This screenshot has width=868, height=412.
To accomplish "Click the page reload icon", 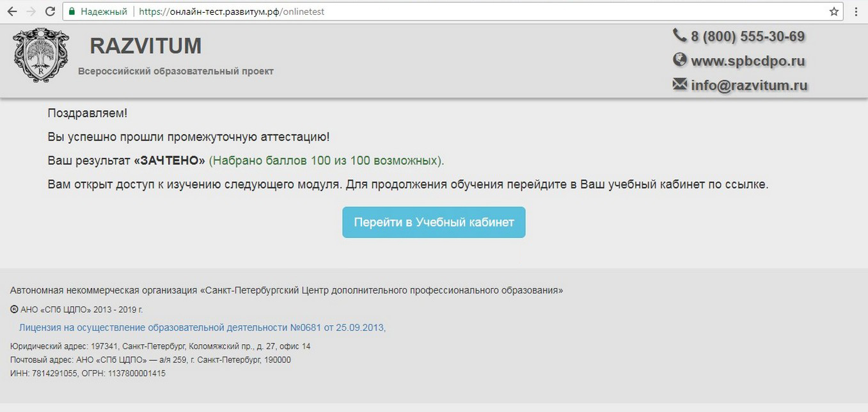I will (50, 11).
